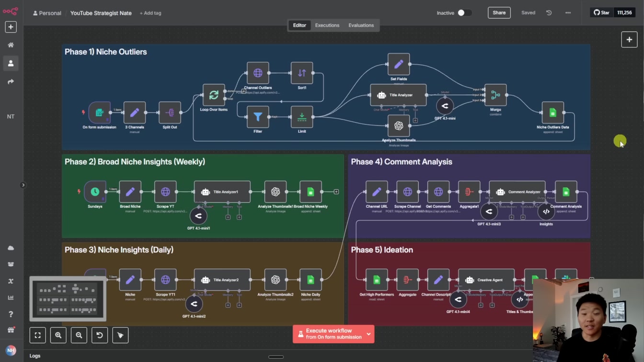This screenshot has width=644, height=362.
Task: Select the Get Comments HTTP node
Action: [438, 192]
